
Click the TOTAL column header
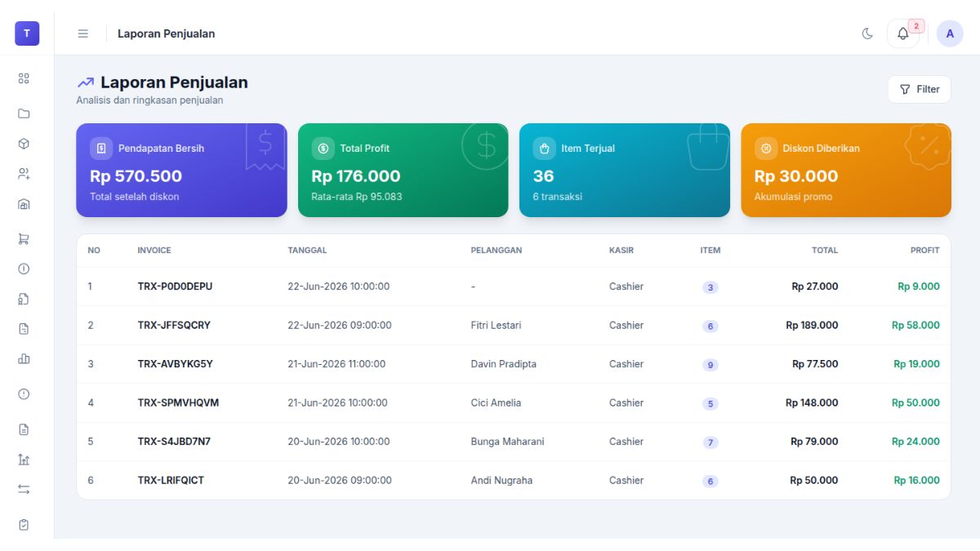coord(825,251)
